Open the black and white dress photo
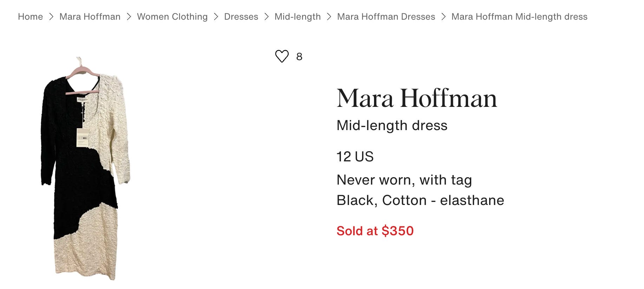644x289 pixels. (x=85, y=169)
